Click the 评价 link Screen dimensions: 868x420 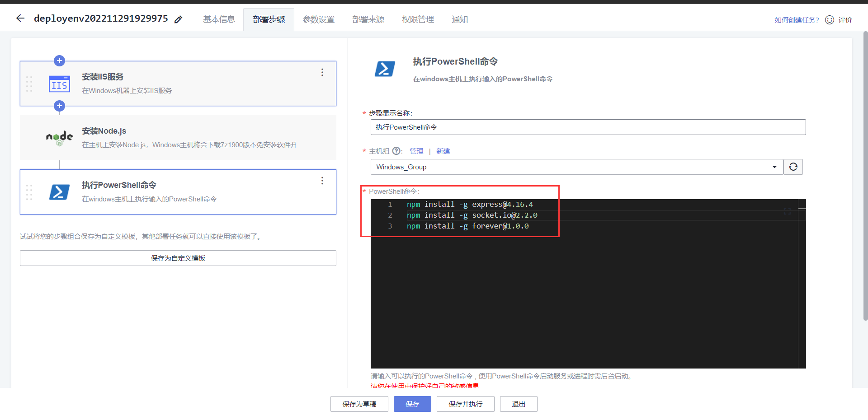coord(845,20)
